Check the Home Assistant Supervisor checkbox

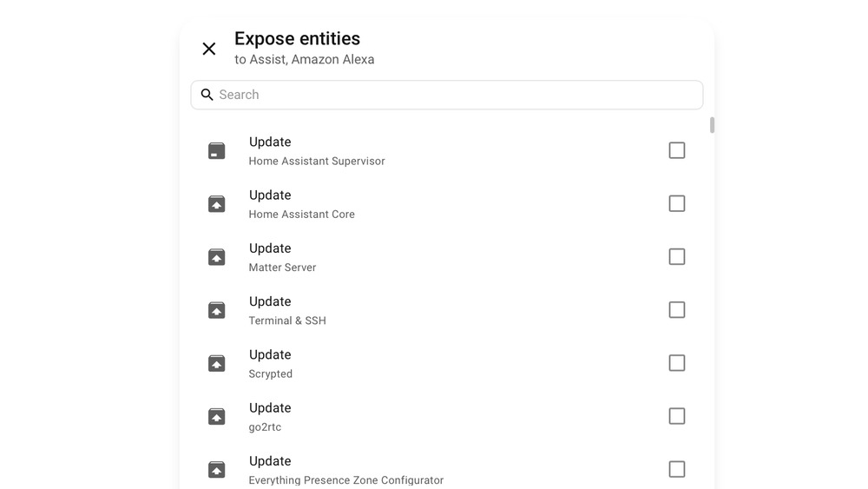(x=676, y=150)
